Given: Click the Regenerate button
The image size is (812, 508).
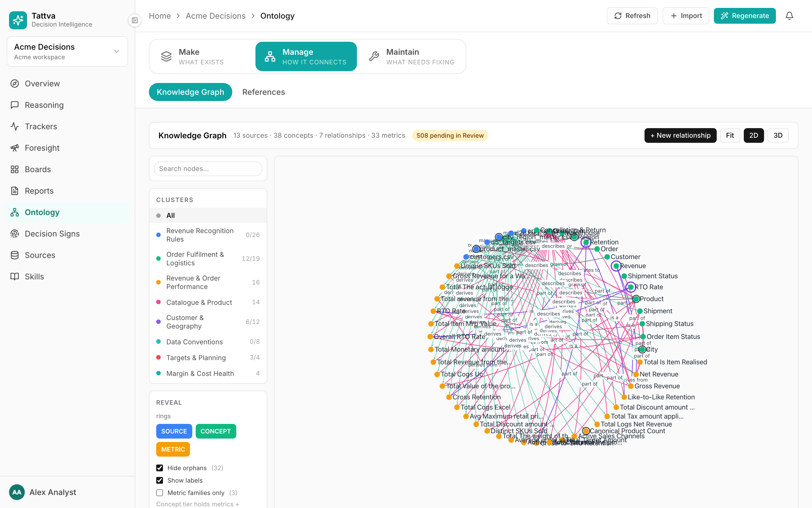Looking at the screenshot, I should tap(745, 16).
